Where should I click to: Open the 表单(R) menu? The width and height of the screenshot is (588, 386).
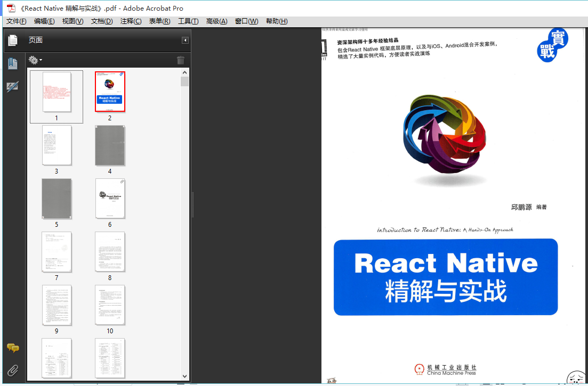(x=160, y=21)
